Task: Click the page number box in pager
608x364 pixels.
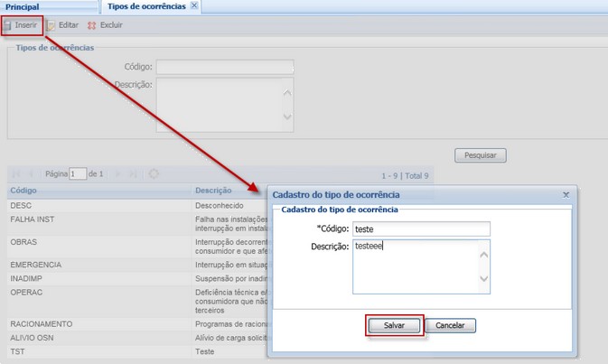Action: coord(78,173)
